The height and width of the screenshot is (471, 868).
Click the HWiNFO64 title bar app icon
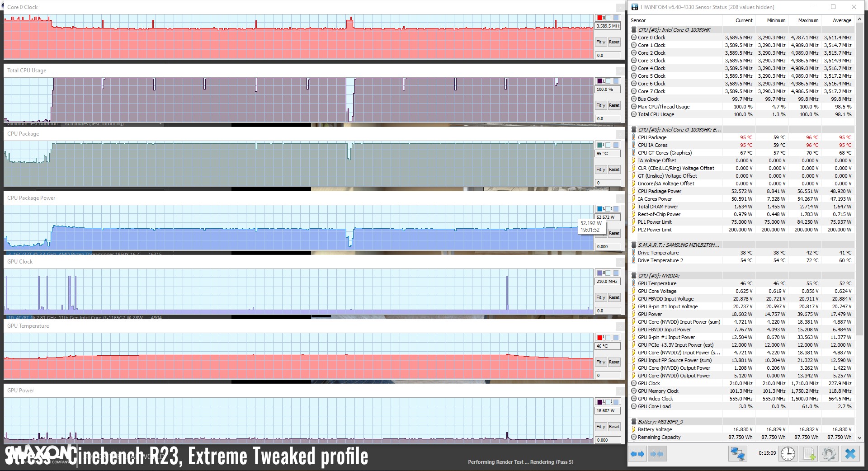coord(635,7)
